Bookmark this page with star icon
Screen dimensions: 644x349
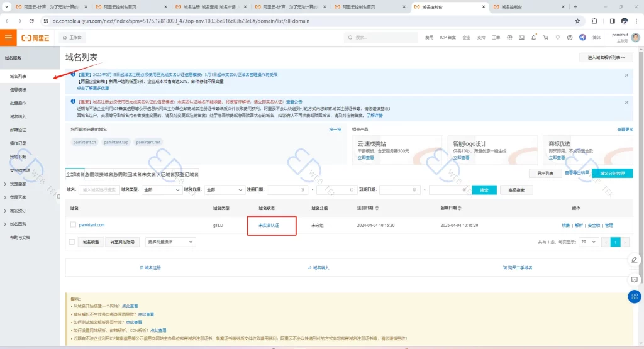(x=577, y=21)
